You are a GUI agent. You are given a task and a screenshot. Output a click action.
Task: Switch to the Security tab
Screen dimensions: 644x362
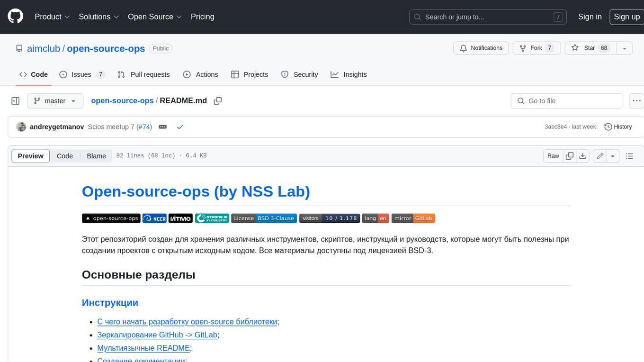tap(299, 74)
